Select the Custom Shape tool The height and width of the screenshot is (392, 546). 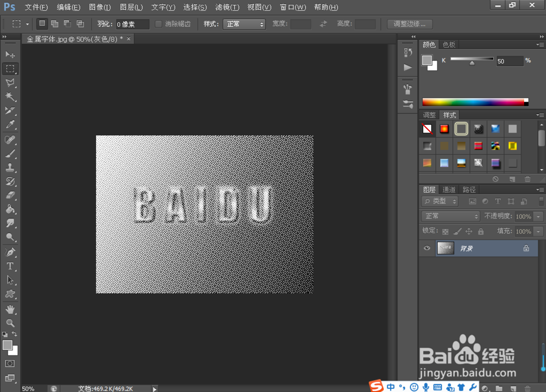(x=10, y=294)
